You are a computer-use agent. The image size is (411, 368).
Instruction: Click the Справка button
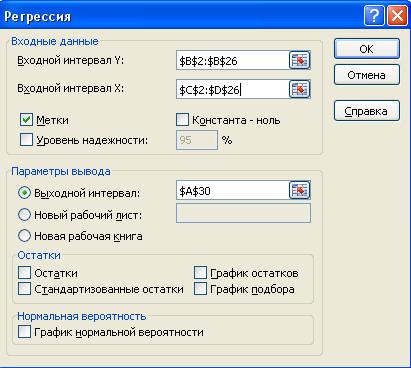[367, 111]
